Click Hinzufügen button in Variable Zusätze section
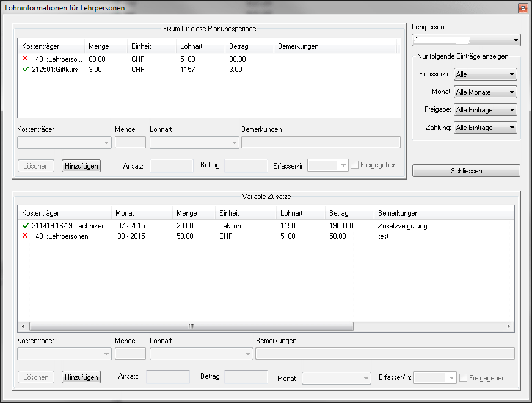Screen dimensions: 532x403 80,377
